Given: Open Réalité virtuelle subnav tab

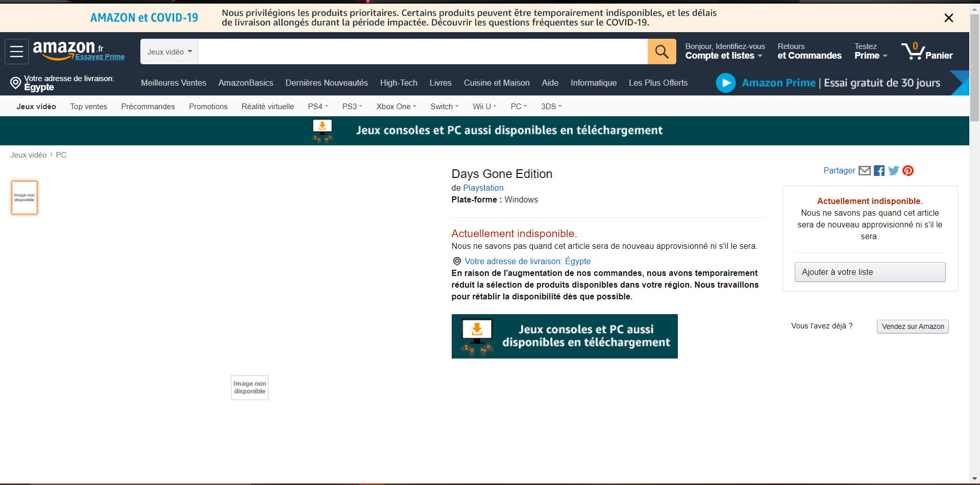Looking at the screenshot, I should pos(268,106).
